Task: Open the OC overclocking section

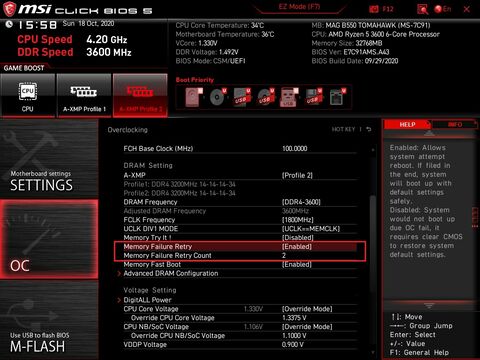Action: coord(49,239)
